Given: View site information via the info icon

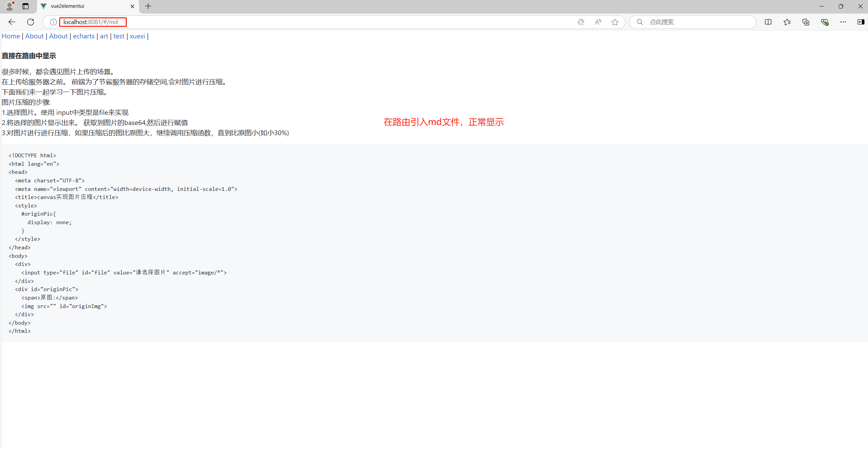Looking at the screenshot, I should (x=53, y=22).
